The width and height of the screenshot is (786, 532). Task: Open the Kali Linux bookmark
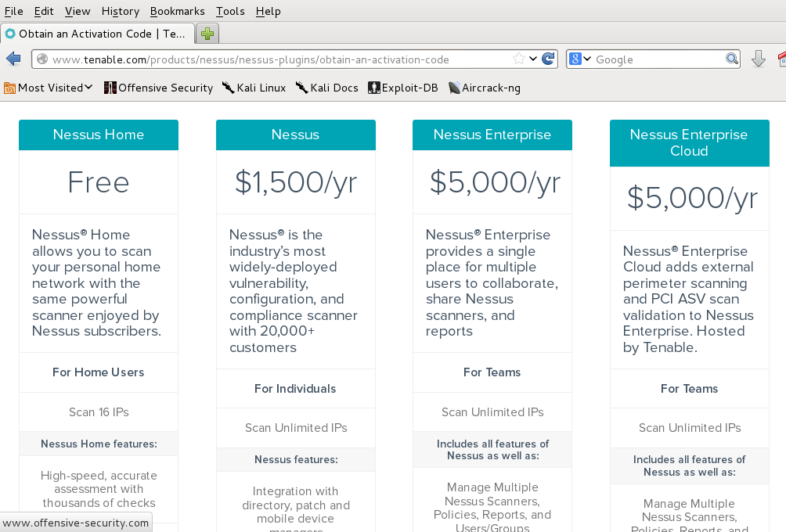(254, 88)
